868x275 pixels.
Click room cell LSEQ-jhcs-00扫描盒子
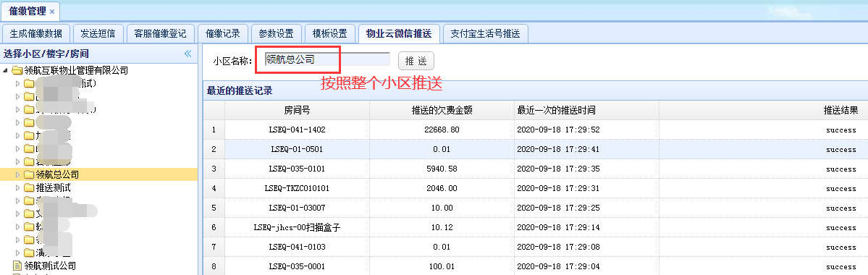298,227
